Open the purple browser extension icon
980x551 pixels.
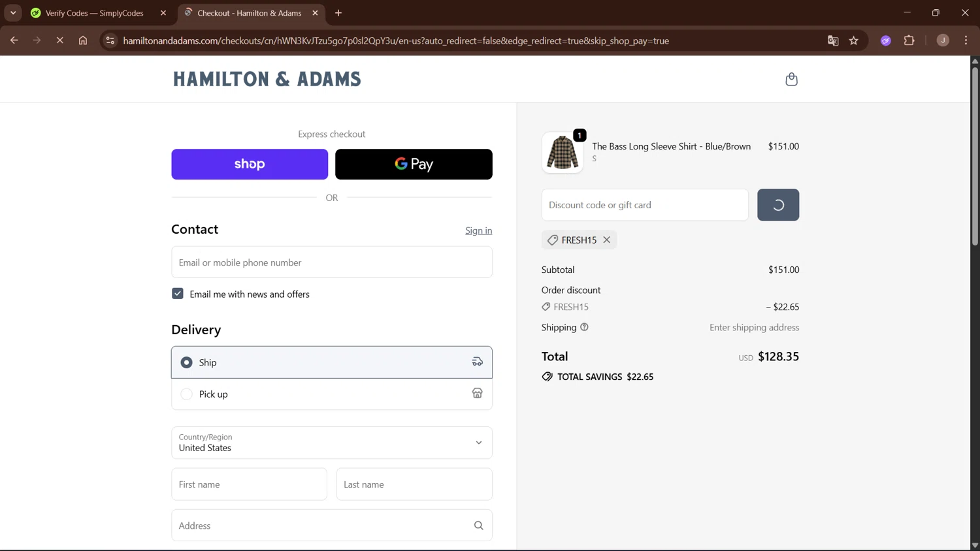point(886,40)
